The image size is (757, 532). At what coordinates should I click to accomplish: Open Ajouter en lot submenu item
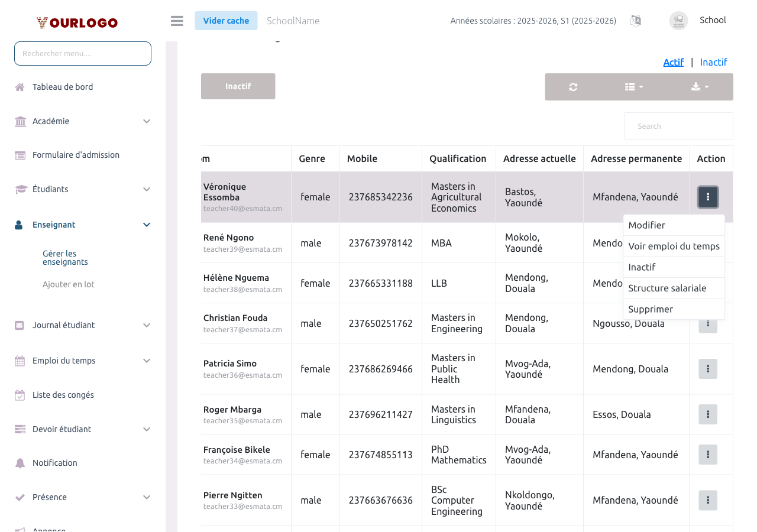[69, 284]
